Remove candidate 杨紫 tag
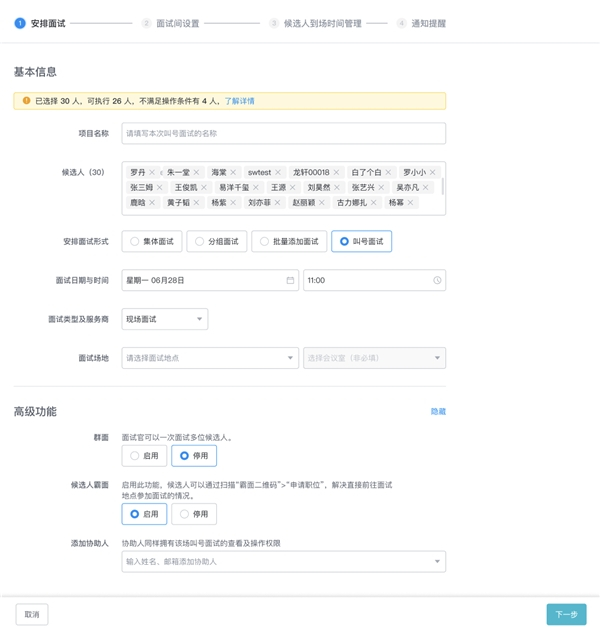 (233, 203)
